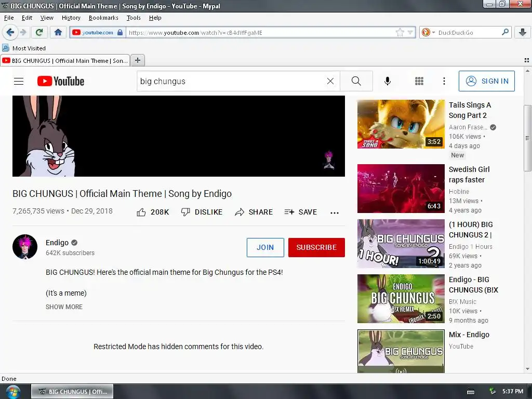Open YouTube settings three-dot menu

point(444,81)
